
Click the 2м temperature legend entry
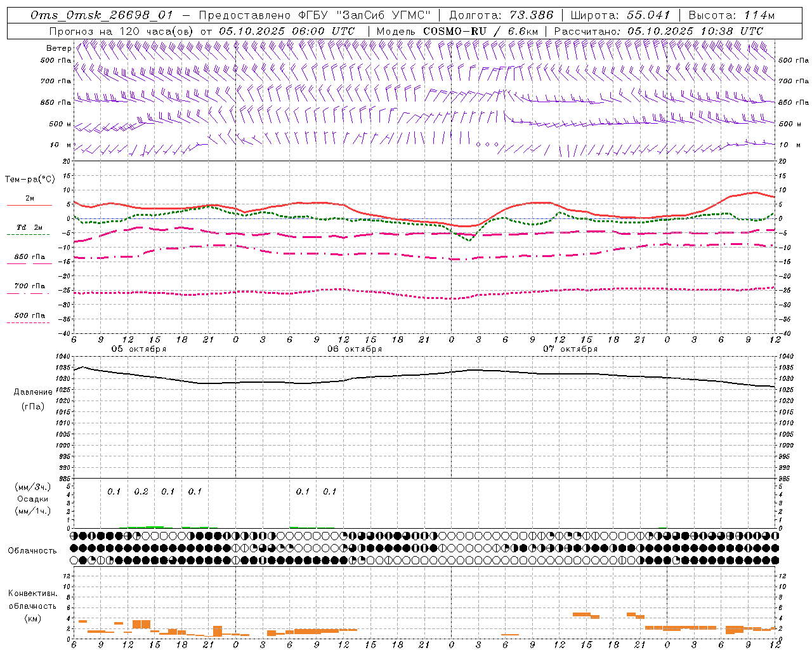click(30, 198)
